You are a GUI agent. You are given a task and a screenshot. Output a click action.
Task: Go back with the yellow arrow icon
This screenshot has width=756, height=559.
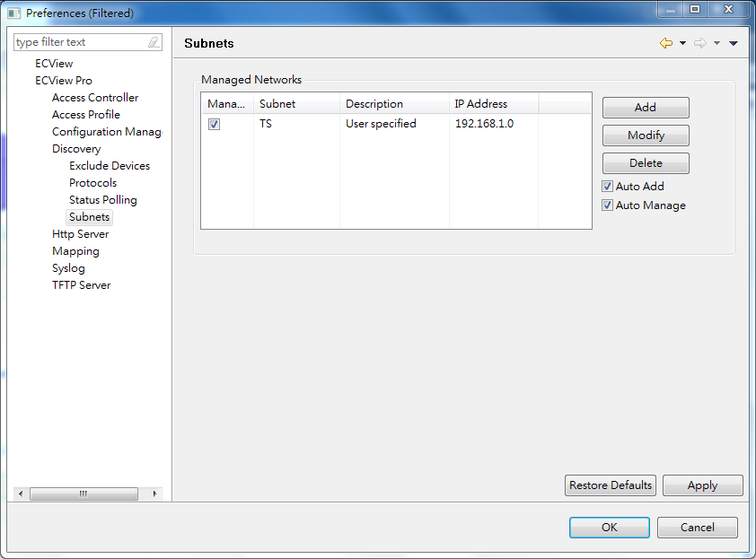[666, 43]
